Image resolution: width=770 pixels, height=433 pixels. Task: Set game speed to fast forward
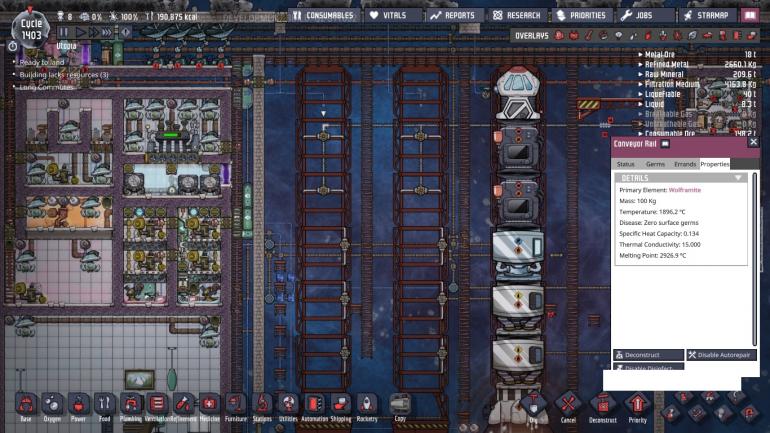(93, 32)
